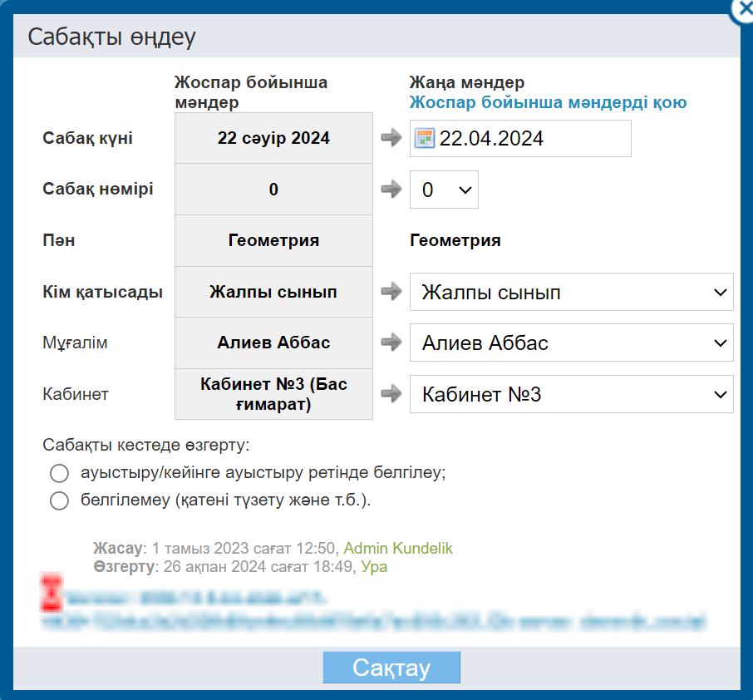Open the Ура user link
The height and width of the screenshot is (700, 753).
tap(373, 567)
